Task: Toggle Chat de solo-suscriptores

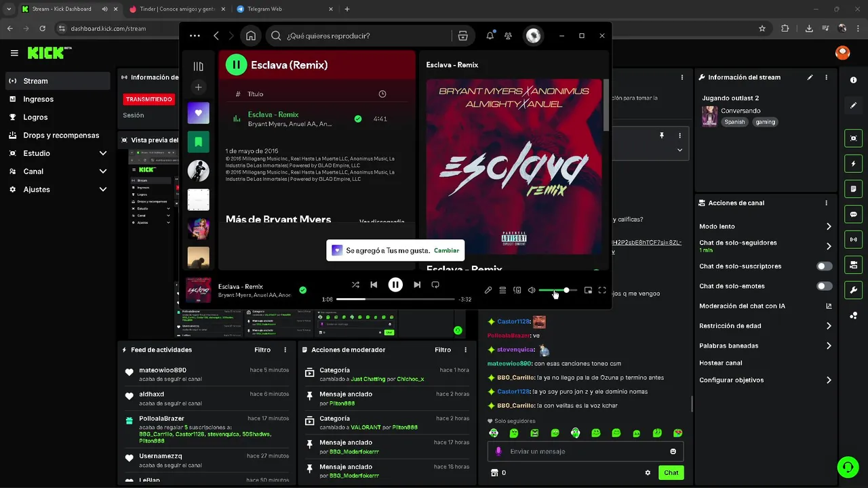Action: [x=825, y=266]
